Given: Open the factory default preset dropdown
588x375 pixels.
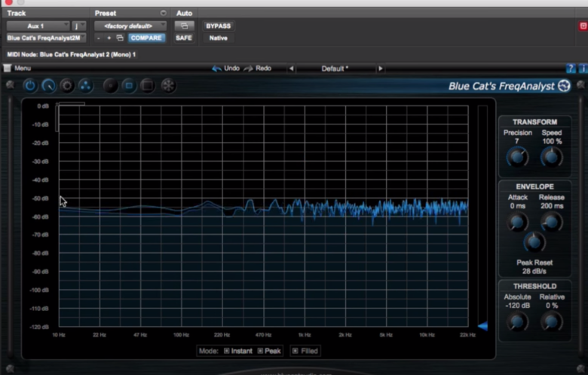Looking at the screenshot, I should click(x=130, y=26).
